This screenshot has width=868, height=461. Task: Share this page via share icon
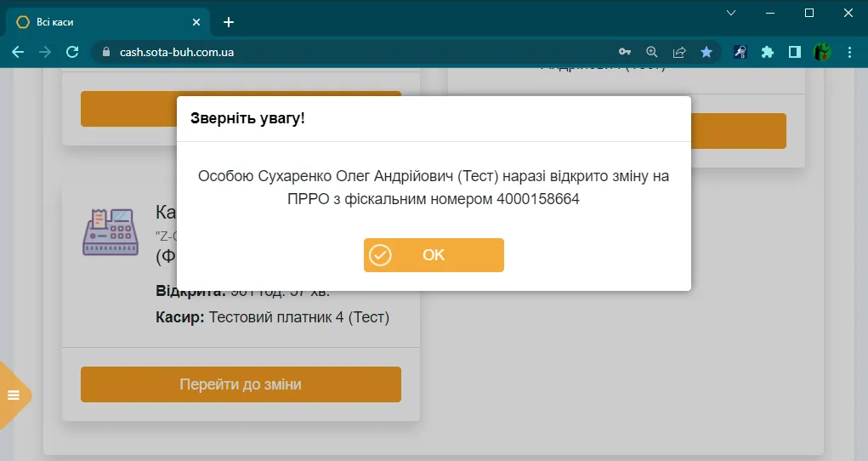coord(679,52)
